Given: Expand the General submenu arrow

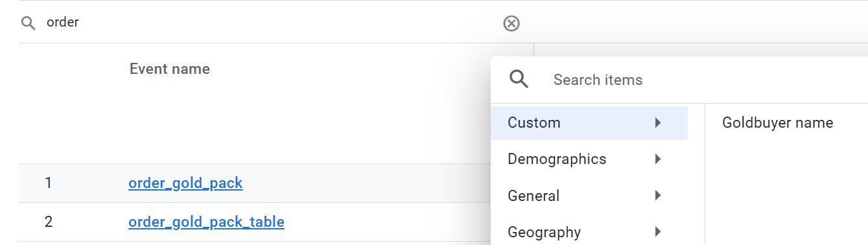Looking at the screenshot, I should click(x=658, y=195).
